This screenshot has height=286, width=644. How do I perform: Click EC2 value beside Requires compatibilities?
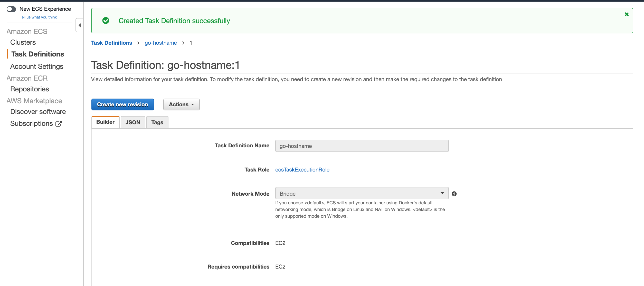[280, 267]
